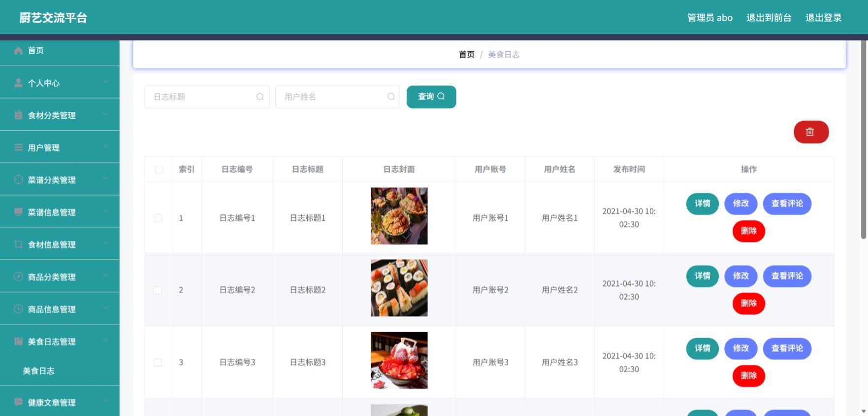Select the 美食日志 submenu item
Screen dimensions: 868x416
[x=60, y=371]
